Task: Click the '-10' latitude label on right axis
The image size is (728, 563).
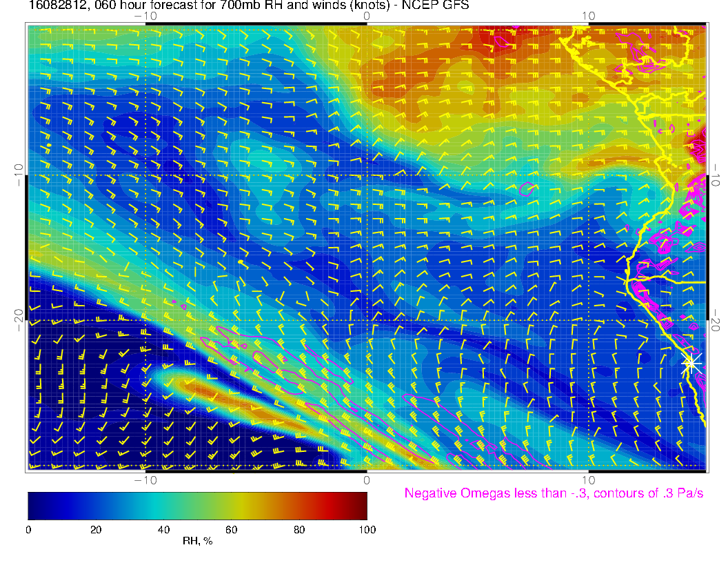Action: pos(716,175)
